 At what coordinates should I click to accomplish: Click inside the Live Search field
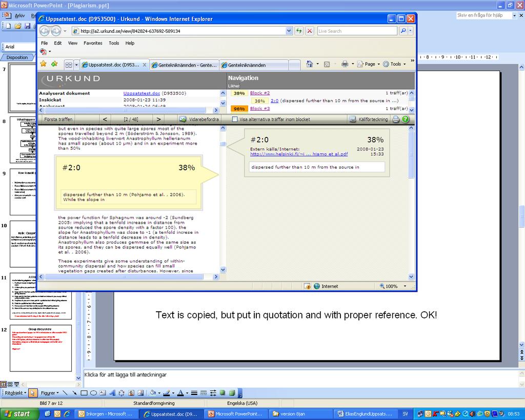357,31
